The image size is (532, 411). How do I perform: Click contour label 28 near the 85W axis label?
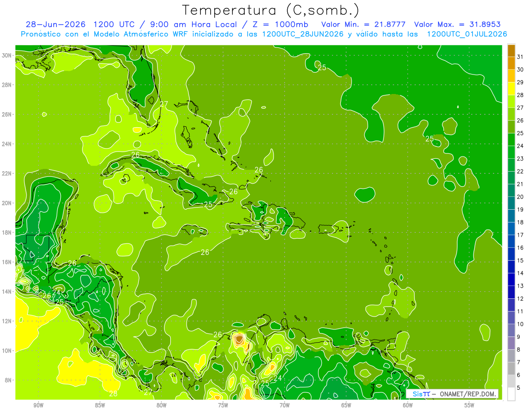pyautogui.click(x=113, y=394)
